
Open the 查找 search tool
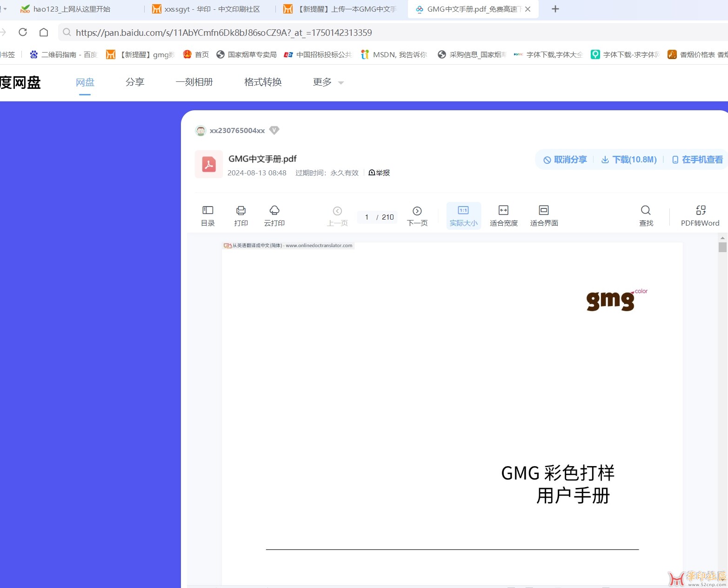click(646, 216)
